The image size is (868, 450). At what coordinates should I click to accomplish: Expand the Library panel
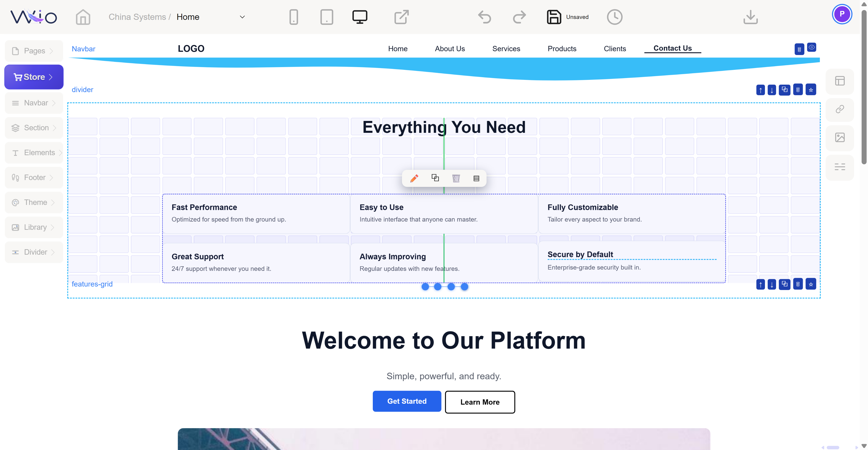pyautogui.click(x=34, y=227)
